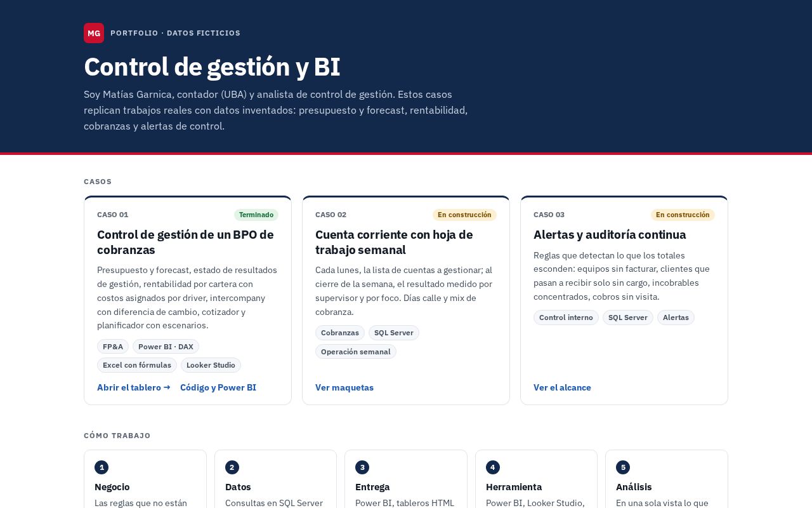Select the 'FP&A' tag chip
Image resolution: width=812 pixels, height=508 pixels.
(x=113, y=347)
